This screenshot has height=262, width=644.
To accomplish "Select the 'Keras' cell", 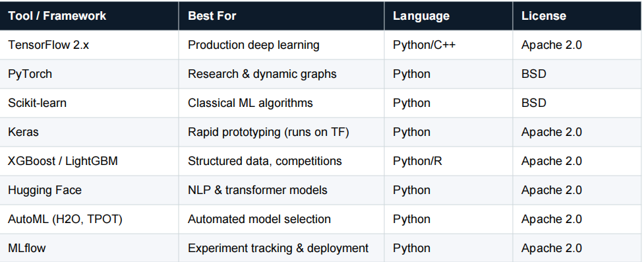I will pos(89,132).
